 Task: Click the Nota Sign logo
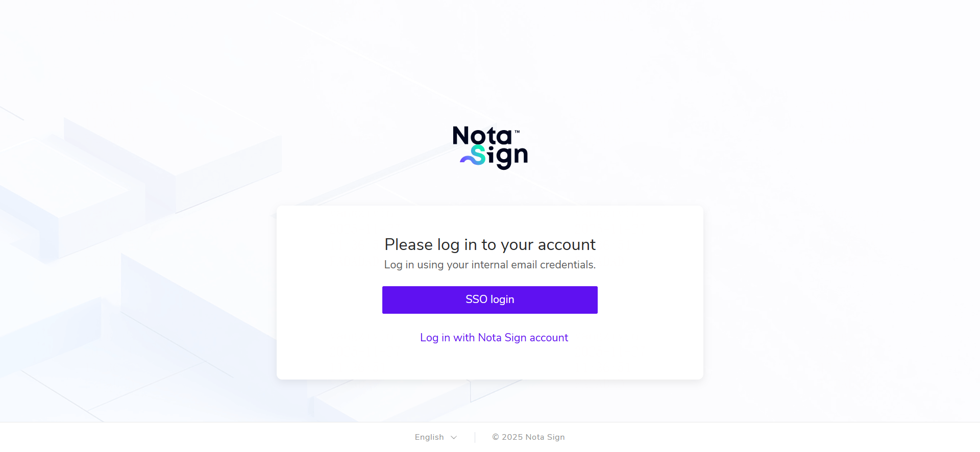point(490,148)
